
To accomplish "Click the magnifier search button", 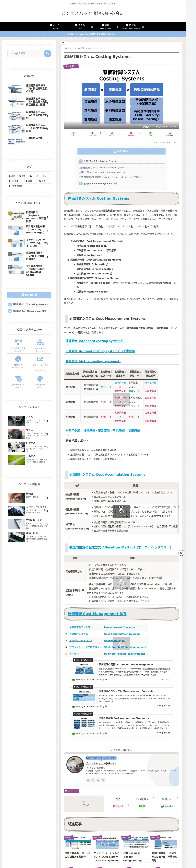I will (47, 53).
